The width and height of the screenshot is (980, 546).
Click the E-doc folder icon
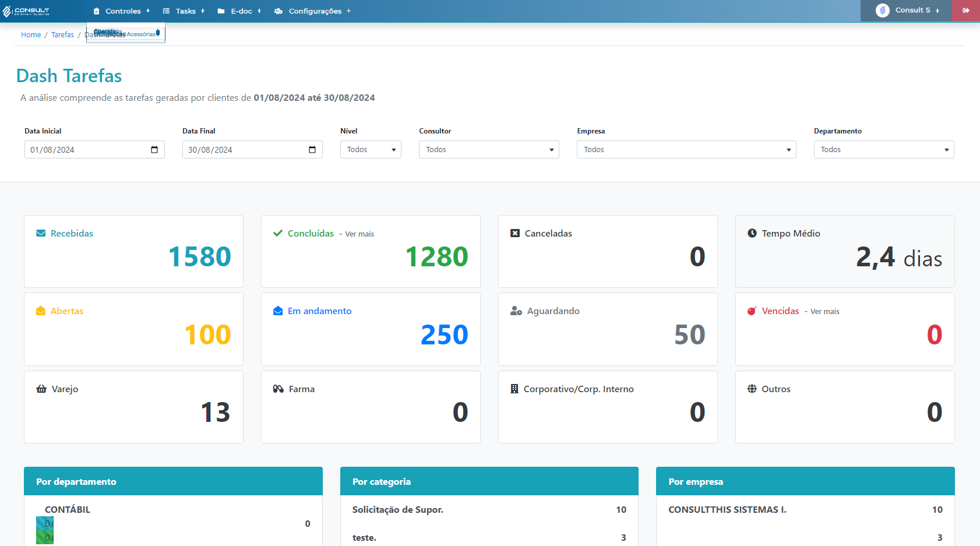click(x=221, y=11)
